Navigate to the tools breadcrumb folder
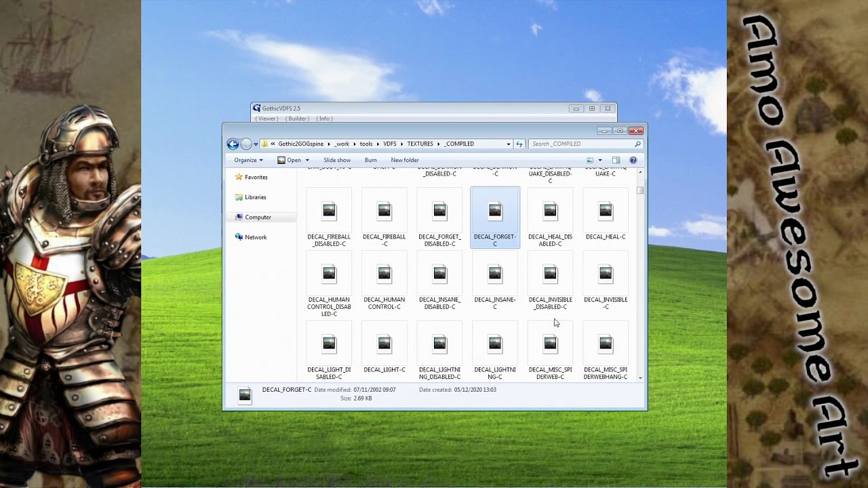Screen dimensions: 868x488 click(x=366, y=144)
